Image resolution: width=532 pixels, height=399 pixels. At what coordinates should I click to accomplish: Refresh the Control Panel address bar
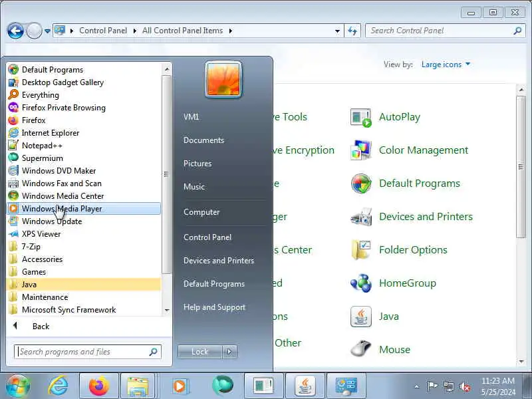pos(352,31)
